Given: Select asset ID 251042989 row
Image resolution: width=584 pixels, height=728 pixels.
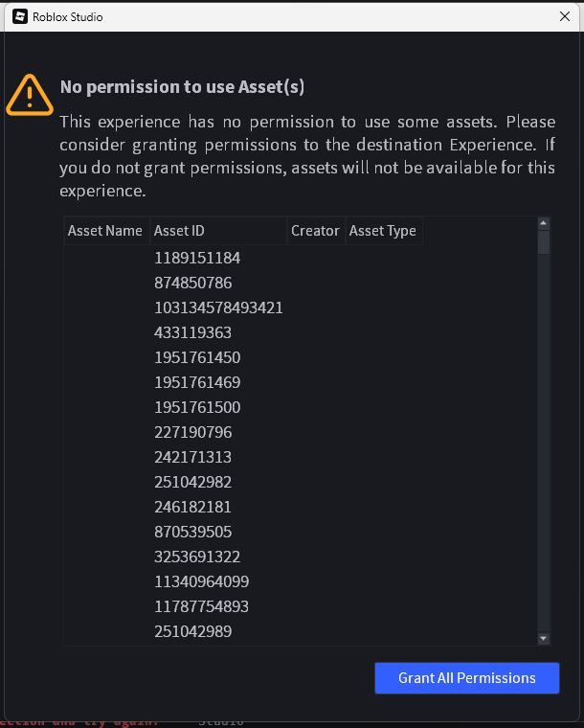Looking at the screenshot, I should (193, 632).
